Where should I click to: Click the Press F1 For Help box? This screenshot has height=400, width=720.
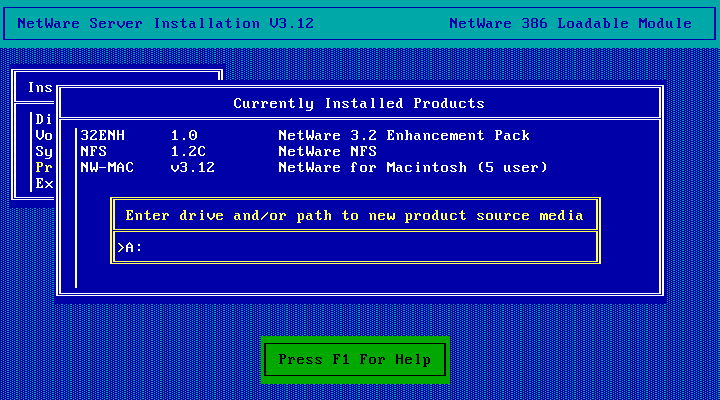coord(355,360)
